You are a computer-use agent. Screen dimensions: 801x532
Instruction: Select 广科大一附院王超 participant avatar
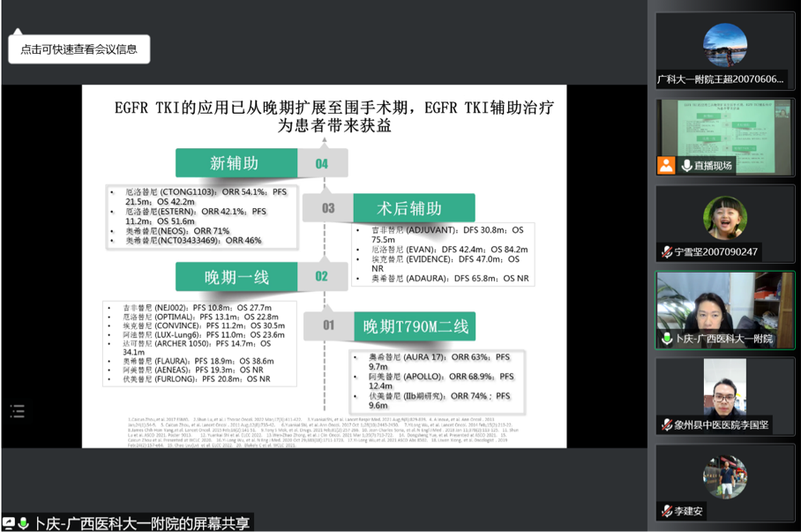[724, 45]
